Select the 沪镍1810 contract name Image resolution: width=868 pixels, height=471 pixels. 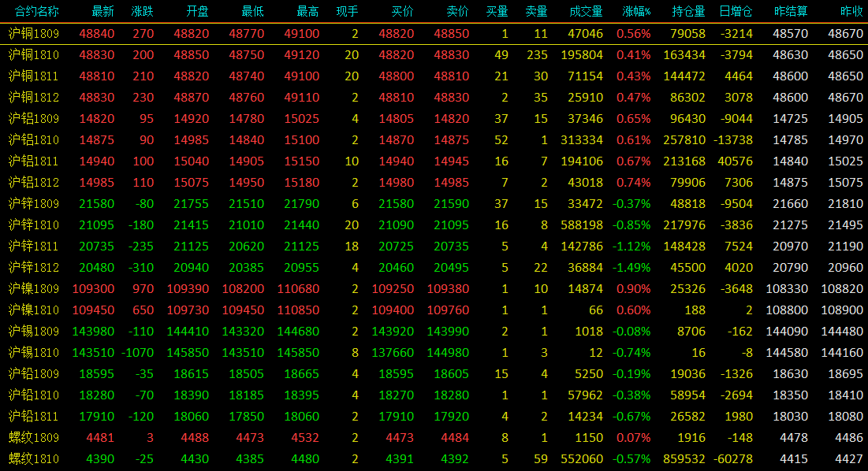(34, 310)
